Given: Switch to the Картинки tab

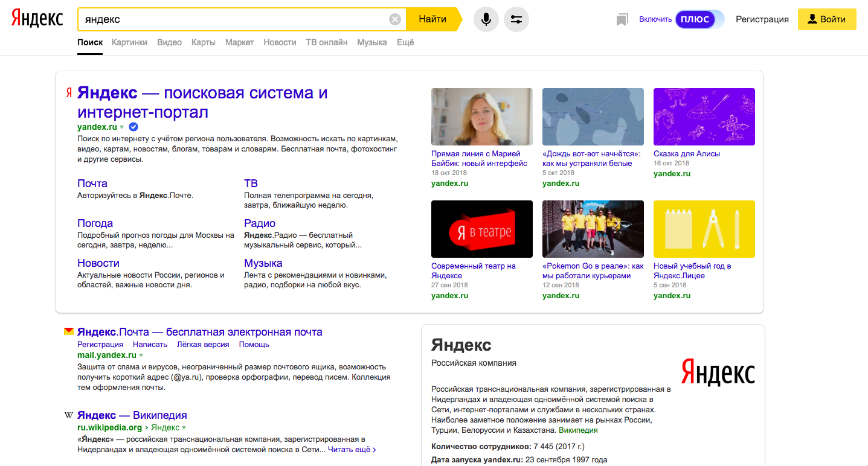Looking at the screenshot, I should click(x=129, y=42).
